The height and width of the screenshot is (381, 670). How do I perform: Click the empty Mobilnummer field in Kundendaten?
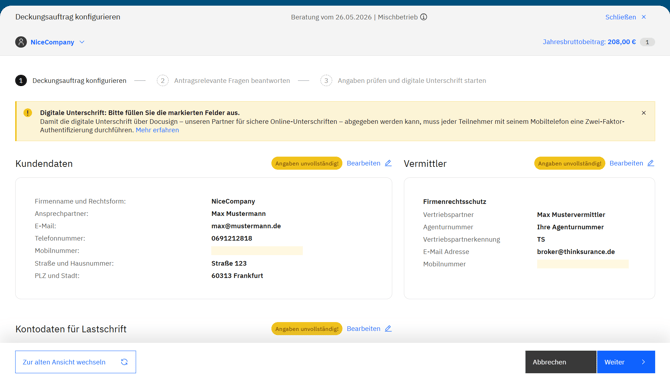coord(257,251)
